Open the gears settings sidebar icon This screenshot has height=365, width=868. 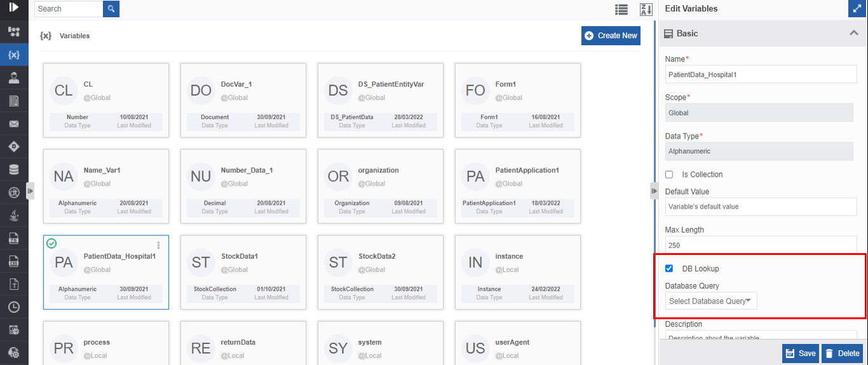(x=14, y=352)
